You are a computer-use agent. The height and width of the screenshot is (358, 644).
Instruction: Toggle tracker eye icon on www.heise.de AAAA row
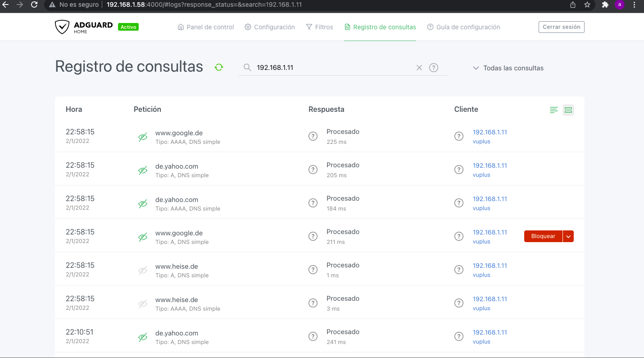point(143,304)
